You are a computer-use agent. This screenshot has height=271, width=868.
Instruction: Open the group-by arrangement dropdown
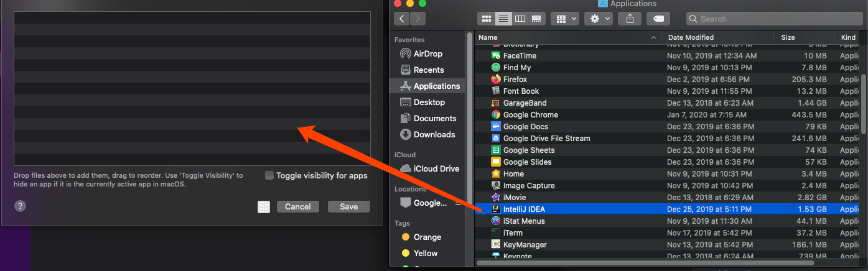[x=565, y=19]
